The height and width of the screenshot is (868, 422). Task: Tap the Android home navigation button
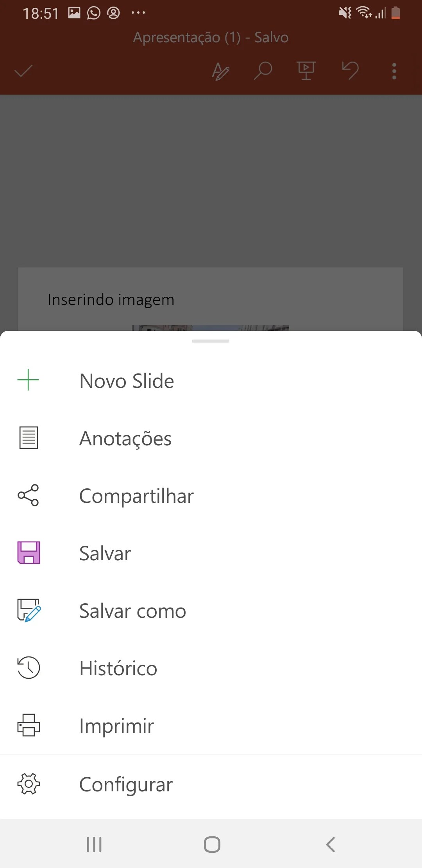tap(212, 845)
